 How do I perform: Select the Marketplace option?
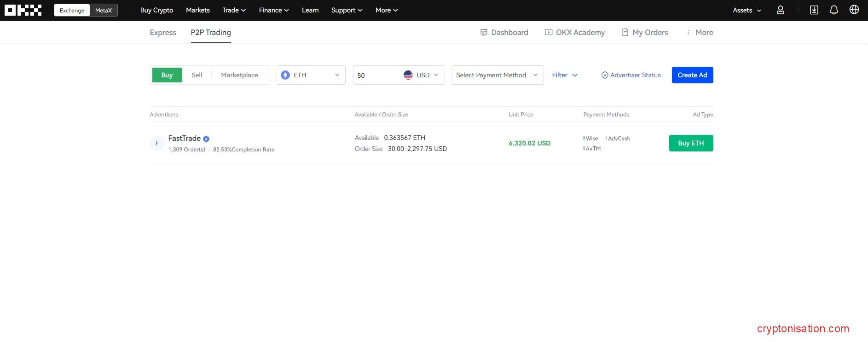[239, 75]
